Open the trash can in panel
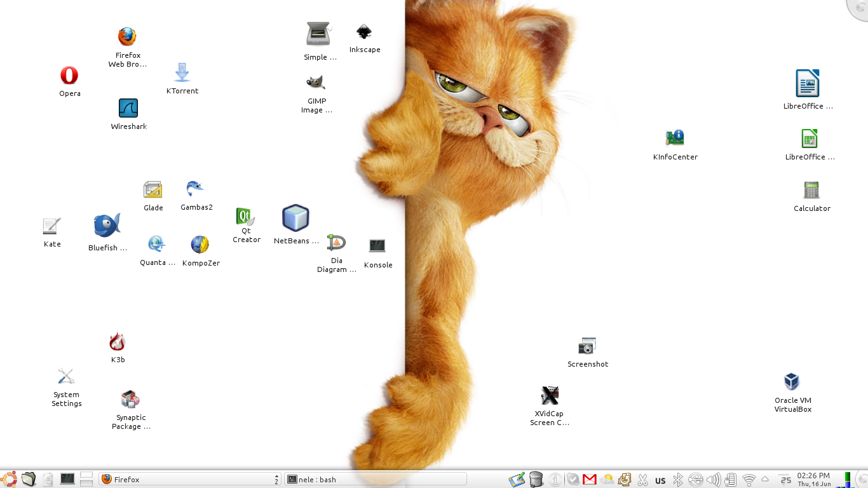868x488 pixels. click(536, 479)
